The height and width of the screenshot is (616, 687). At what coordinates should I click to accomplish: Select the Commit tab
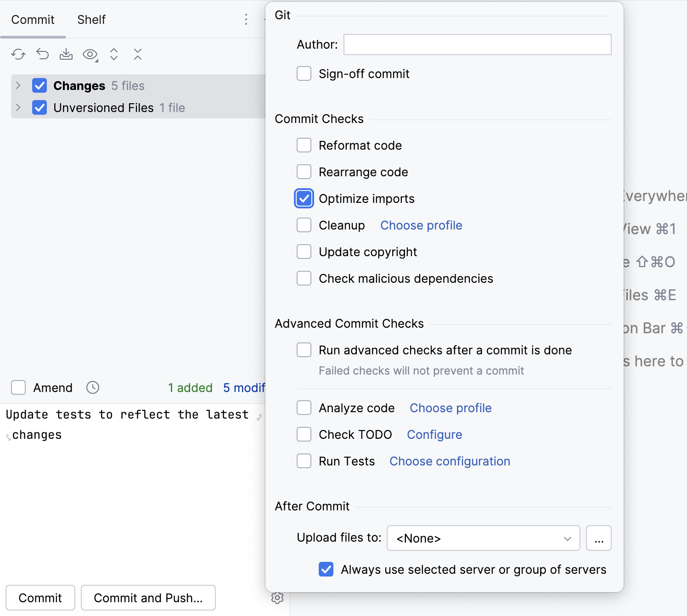tap(32, 19)
